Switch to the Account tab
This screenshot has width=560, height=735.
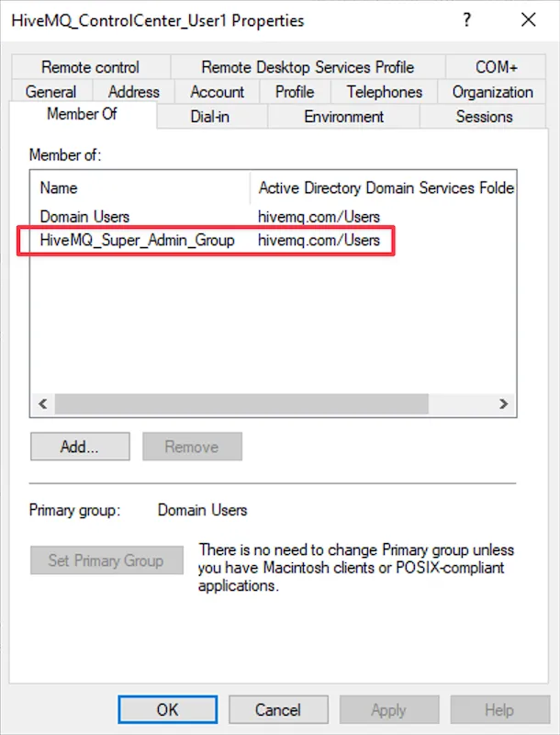click(x=217, y=92)
